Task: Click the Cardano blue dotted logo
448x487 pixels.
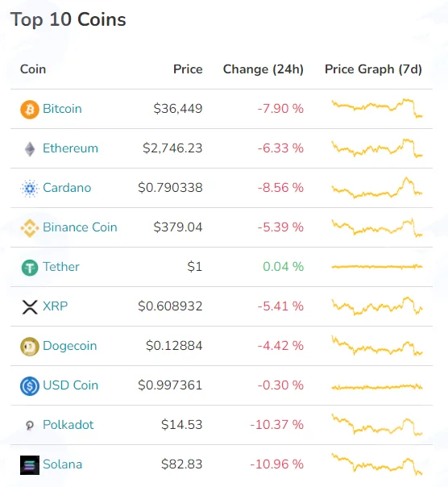Action: tap(30, 188)
